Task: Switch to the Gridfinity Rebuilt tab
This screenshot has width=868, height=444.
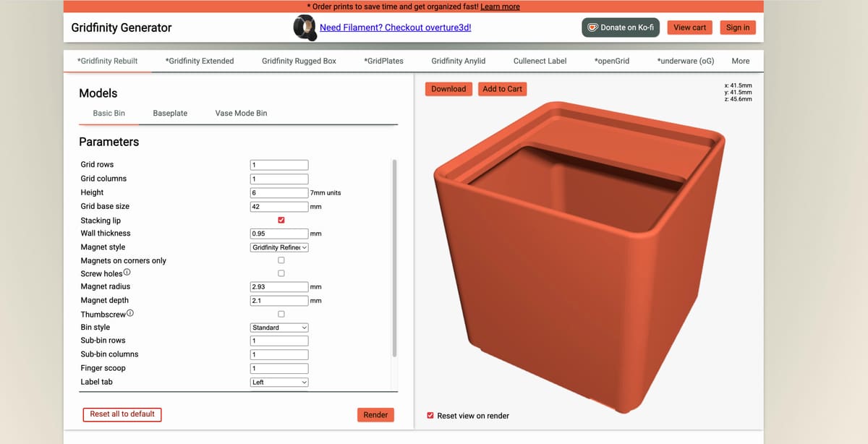Action: (x=107, y=61)
